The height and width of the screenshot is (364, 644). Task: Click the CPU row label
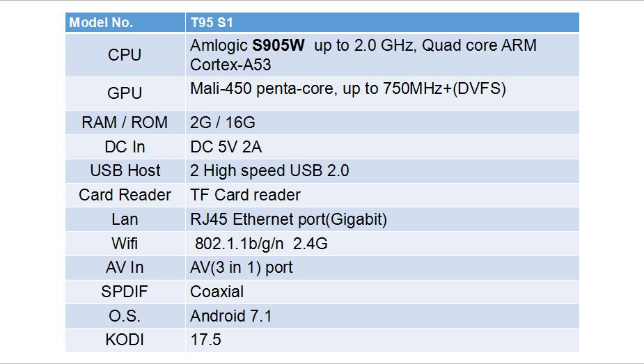tap(125, 54)
